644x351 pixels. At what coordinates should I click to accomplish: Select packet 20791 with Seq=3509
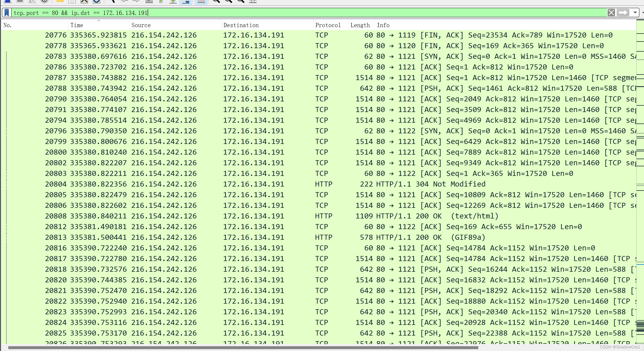pos(319,110)
